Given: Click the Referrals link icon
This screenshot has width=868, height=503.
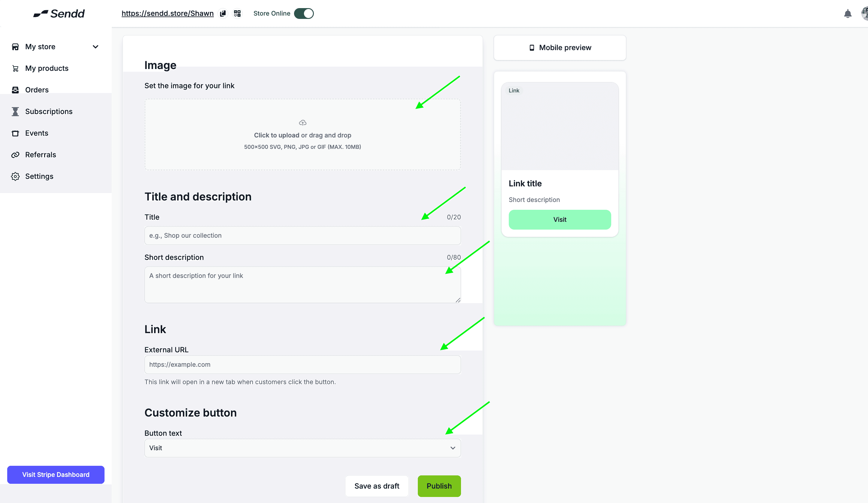Looking at the screenshot, I should [15, 155].
